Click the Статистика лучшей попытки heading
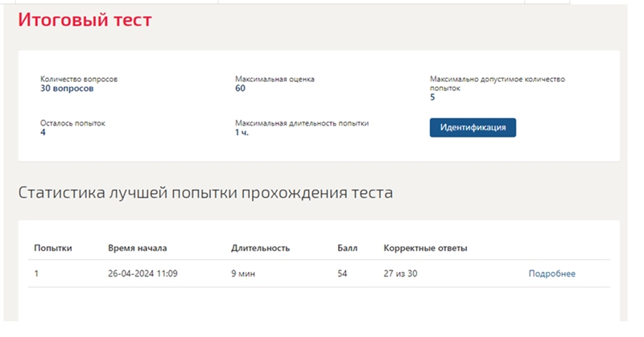Viewport: 644px width, 337px height. (205, 193)
